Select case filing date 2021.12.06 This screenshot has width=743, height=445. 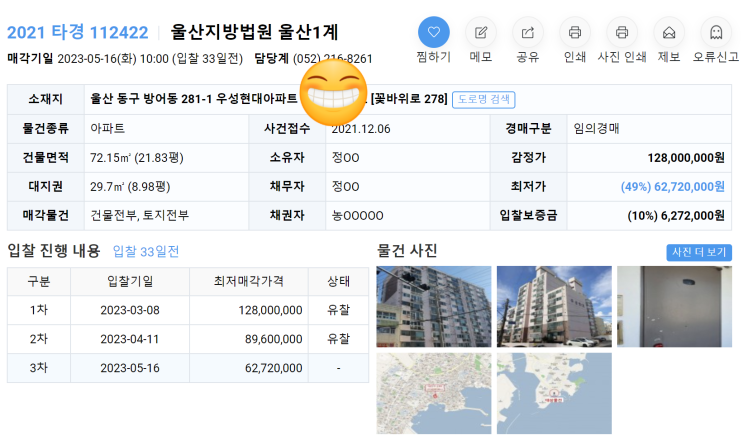361,129
